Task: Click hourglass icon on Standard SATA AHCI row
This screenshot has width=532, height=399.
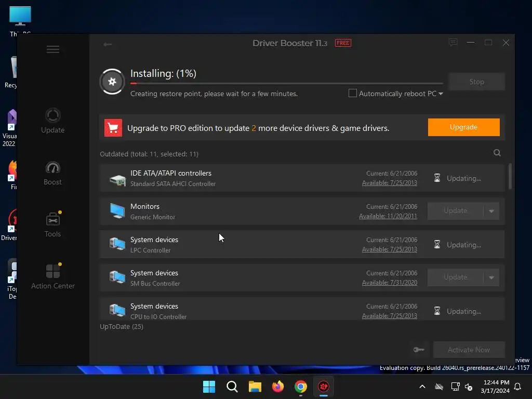Action: pos(437,178)
